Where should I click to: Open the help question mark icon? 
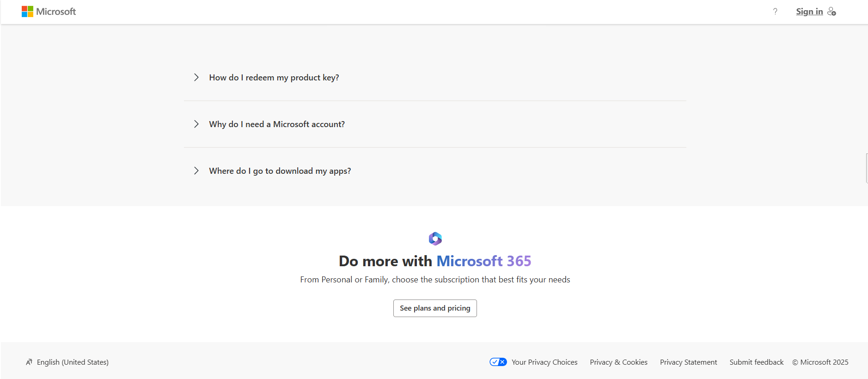[x=775, y=12]
